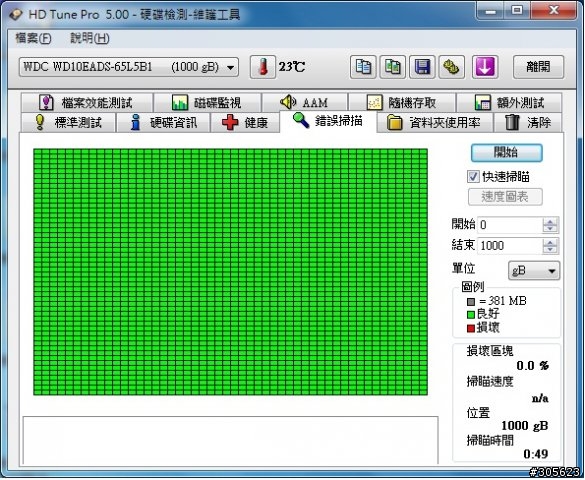Click the 開始 start scan button
The image size is (585, 480).
(506, 153)
